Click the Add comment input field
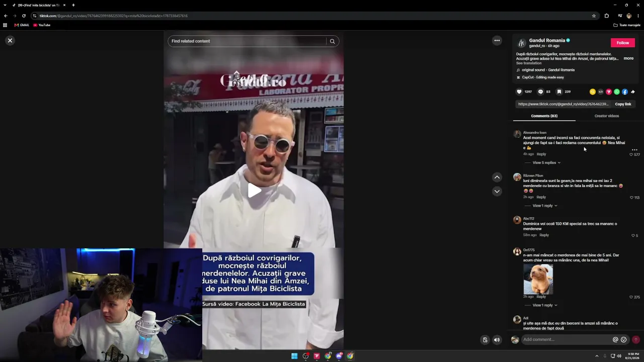Image resolution: width=644 pixels, height=362 pixels. click(x=567, y=340)
